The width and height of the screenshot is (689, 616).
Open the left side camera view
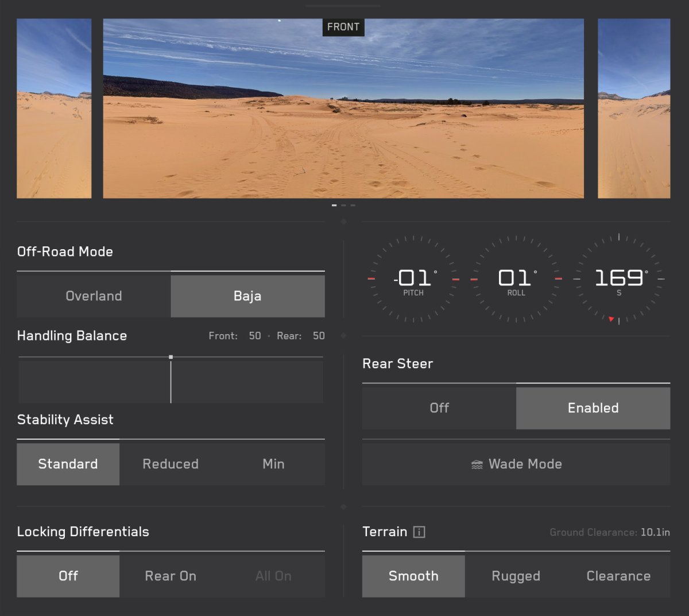[x=54, y=109]
